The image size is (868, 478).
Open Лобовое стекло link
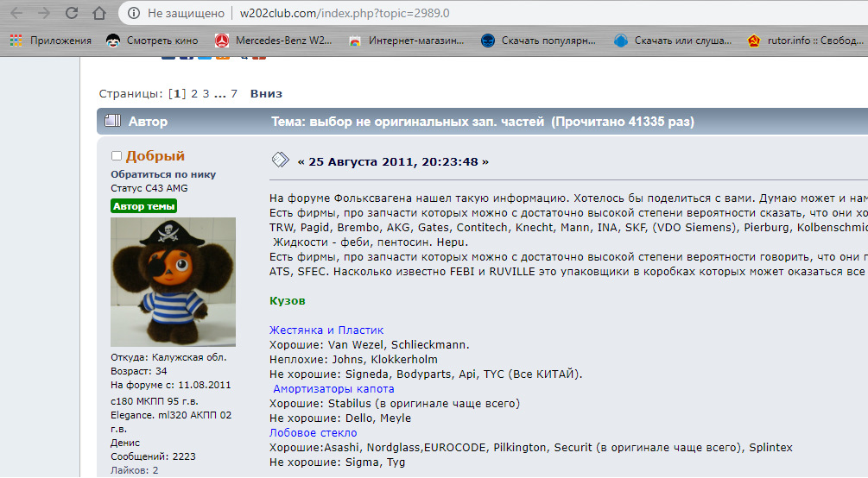click(314, 432)
